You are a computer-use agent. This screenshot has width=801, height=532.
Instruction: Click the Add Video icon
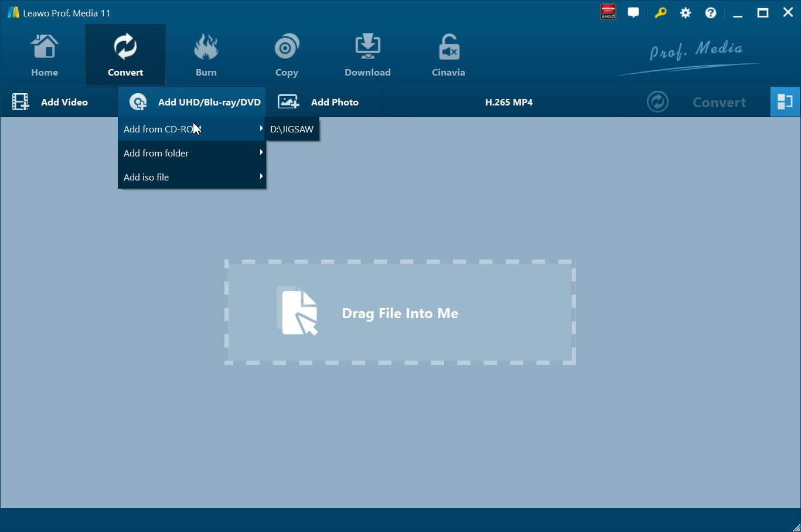coord(21,101)
